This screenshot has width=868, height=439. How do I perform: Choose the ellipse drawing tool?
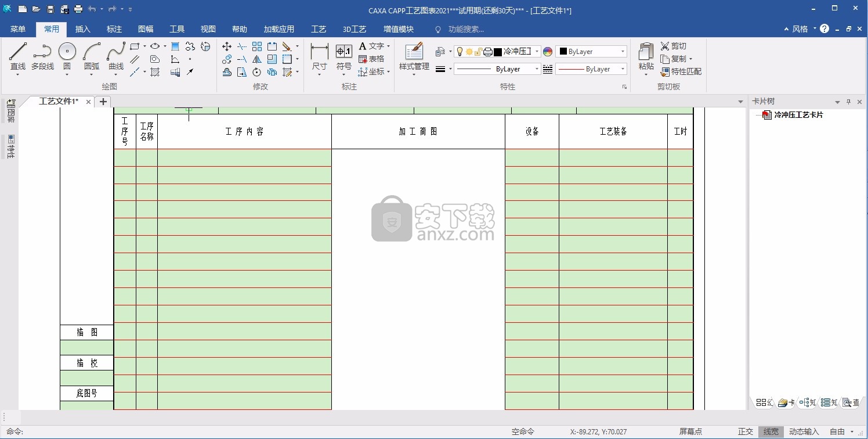click(155, 46)
